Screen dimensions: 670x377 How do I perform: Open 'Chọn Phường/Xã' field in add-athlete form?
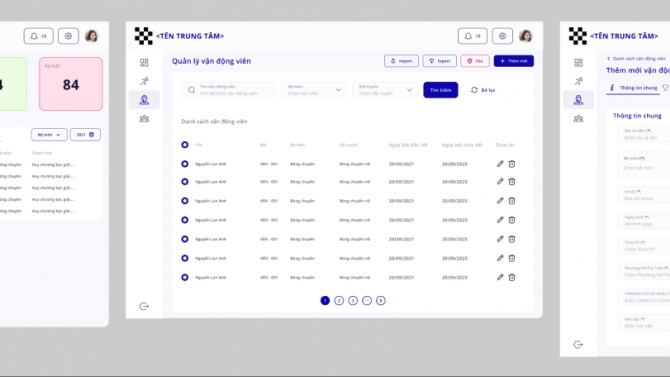pyautogui.click(x=644, y=272)
